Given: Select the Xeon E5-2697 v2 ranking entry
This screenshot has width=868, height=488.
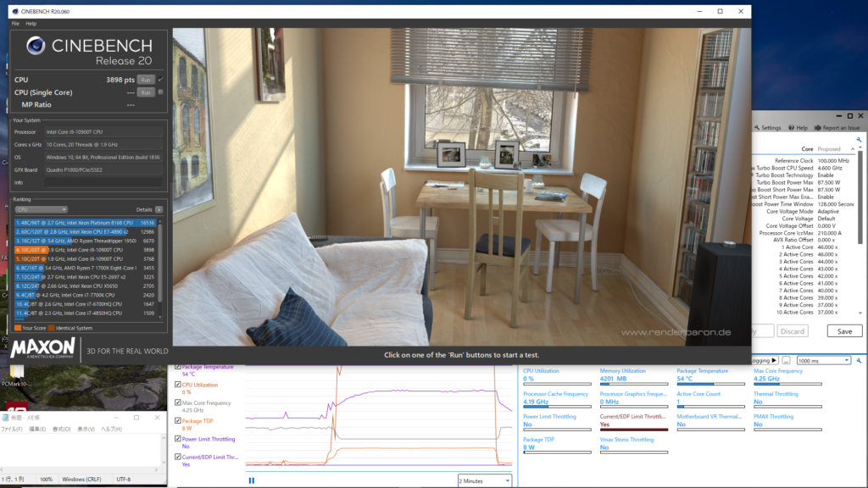Looking at the screenshot, I should 86,277.
